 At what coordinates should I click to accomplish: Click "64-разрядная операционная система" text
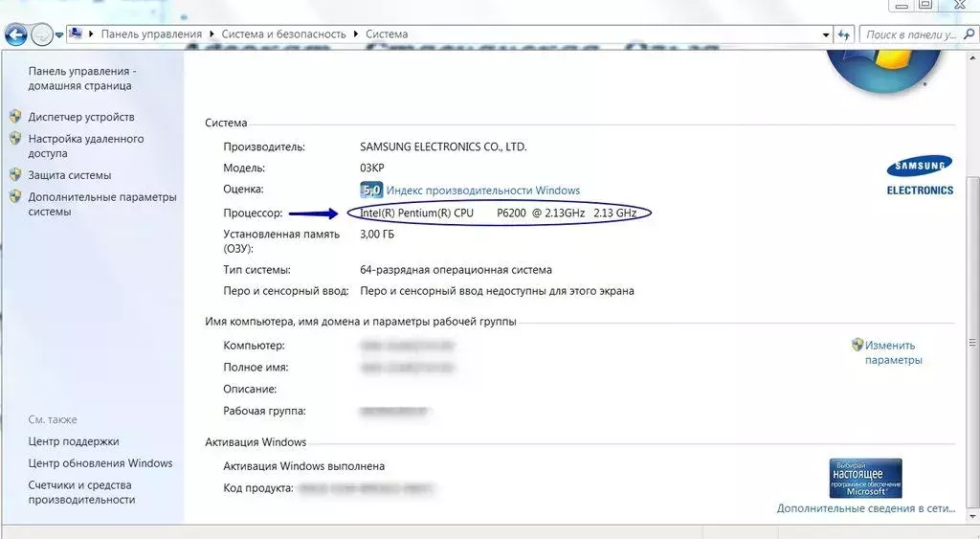456,270
